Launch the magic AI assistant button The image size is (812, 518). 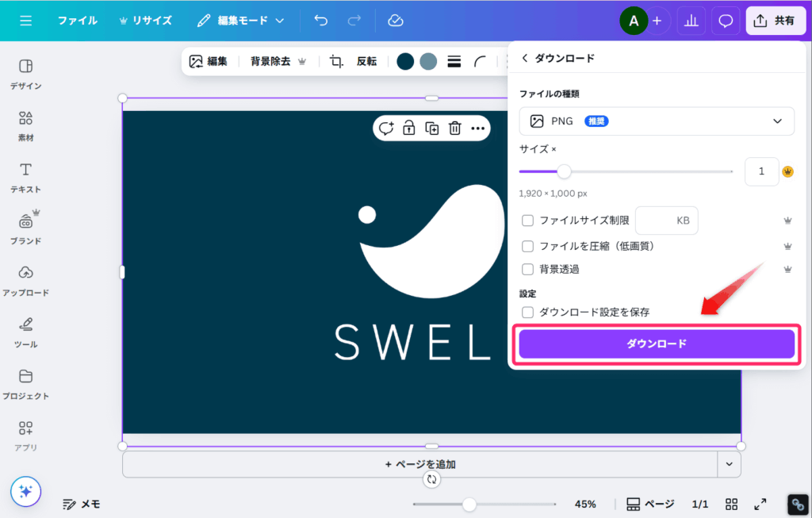(x=25, y=491)
